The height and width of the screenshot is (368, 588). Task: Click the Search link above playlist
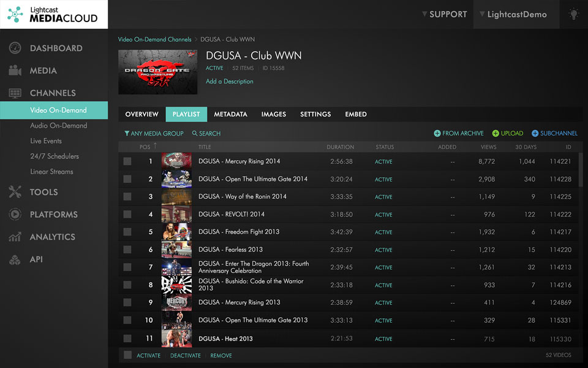click(x=206, y=133)
